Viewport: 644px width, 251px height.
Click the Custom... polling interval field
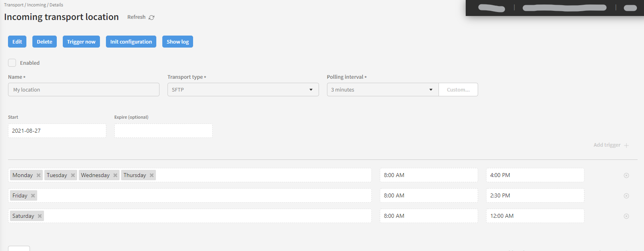tap(458, 90)
